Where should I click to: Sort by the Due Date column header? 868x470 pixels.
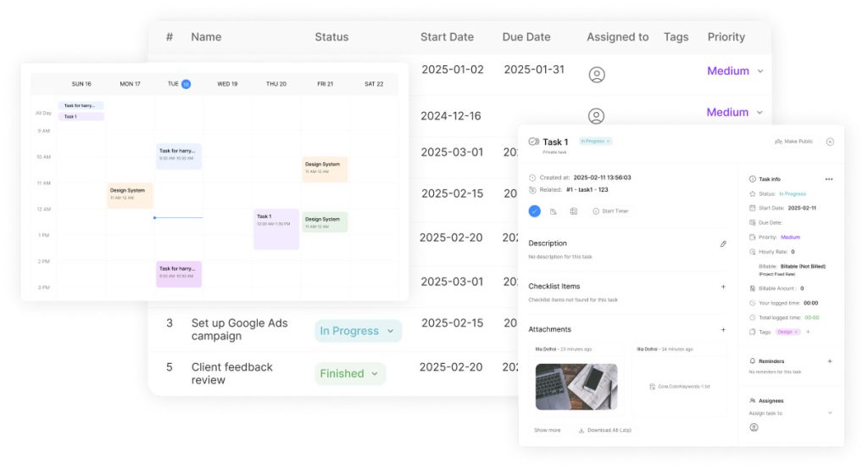pyautogui.click(x=526, y=37)
